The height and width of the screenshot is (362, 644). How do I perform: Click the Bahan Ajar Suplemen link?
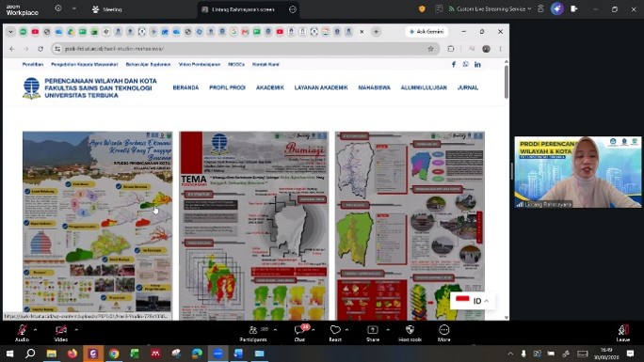(x=148, y=64)
